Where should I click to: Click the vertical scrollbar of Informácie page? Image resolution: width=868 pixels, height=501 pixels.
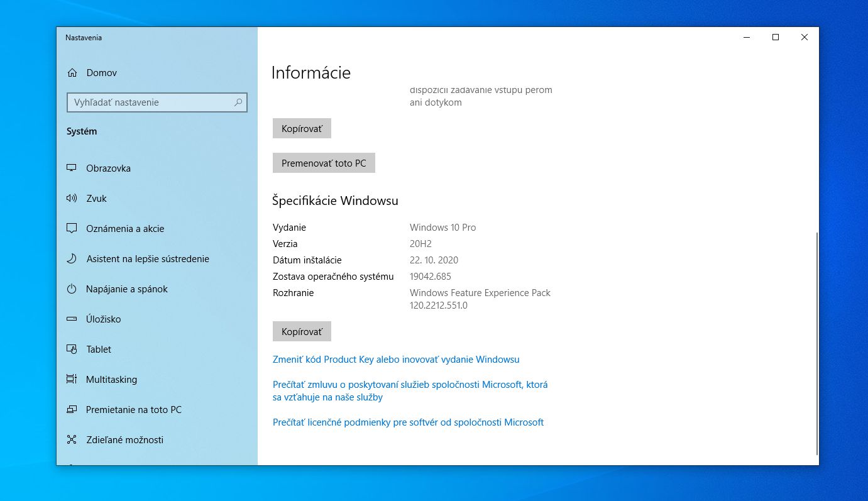tap(816, 343)
